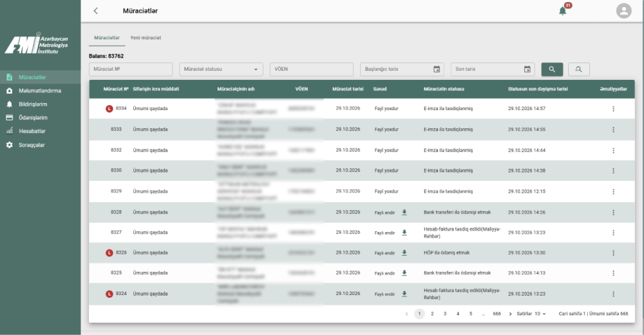Click the VÖEN input field
This screenshot has width=644, height=335.
[311, 69]
